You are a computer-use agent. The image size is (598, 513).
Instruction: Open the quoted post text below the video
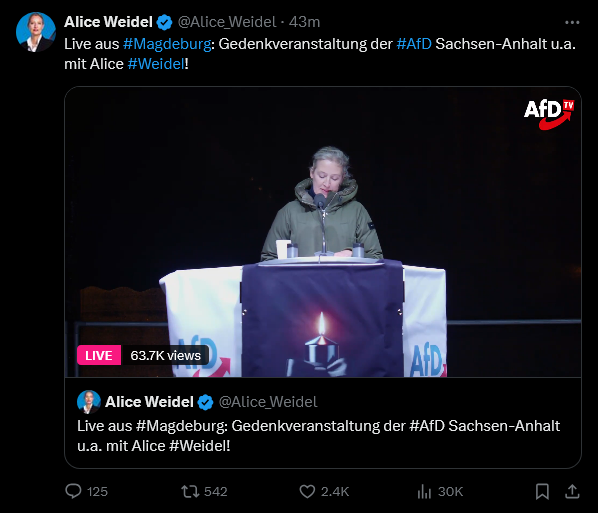pyautogui.click(x=318, y=436)
